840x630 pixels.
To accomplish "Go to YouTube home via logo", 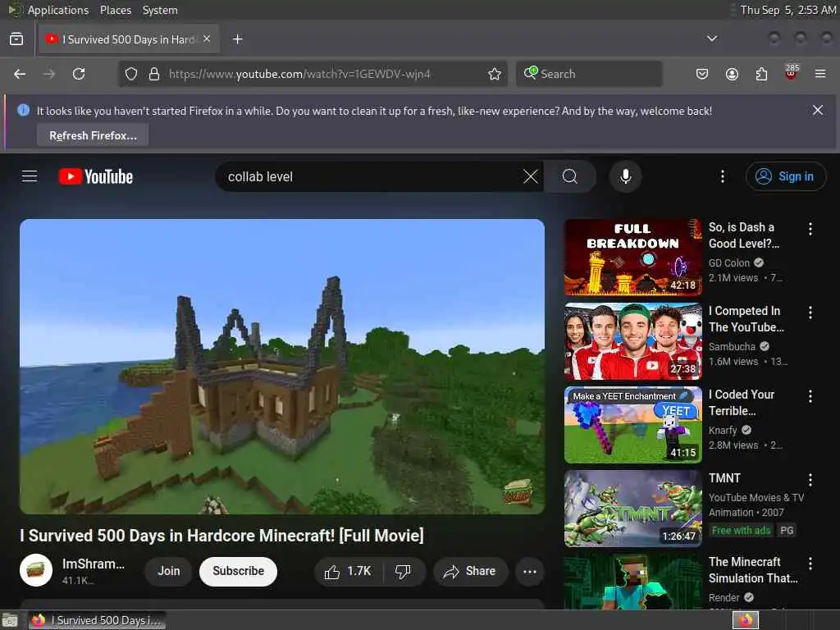I will [96, 176].
